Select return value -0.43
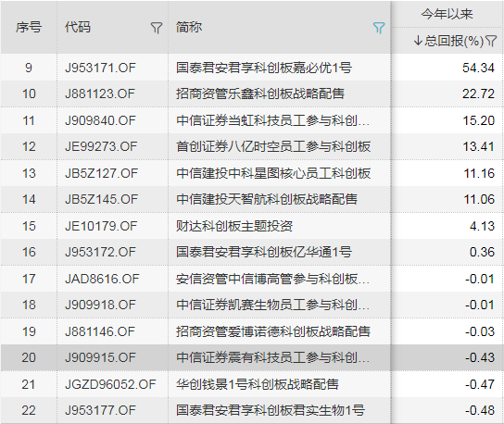Viewport: 504px width, 424px height. tap(480, 357)
